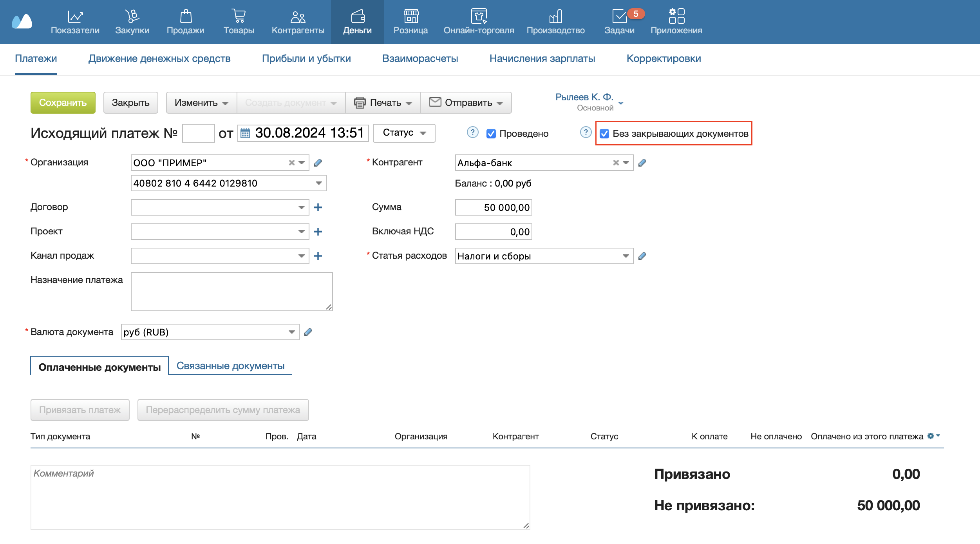Open the Розница section
This screenshot has width=980, height=544.
pyautogui.click(x=410, y=22)
